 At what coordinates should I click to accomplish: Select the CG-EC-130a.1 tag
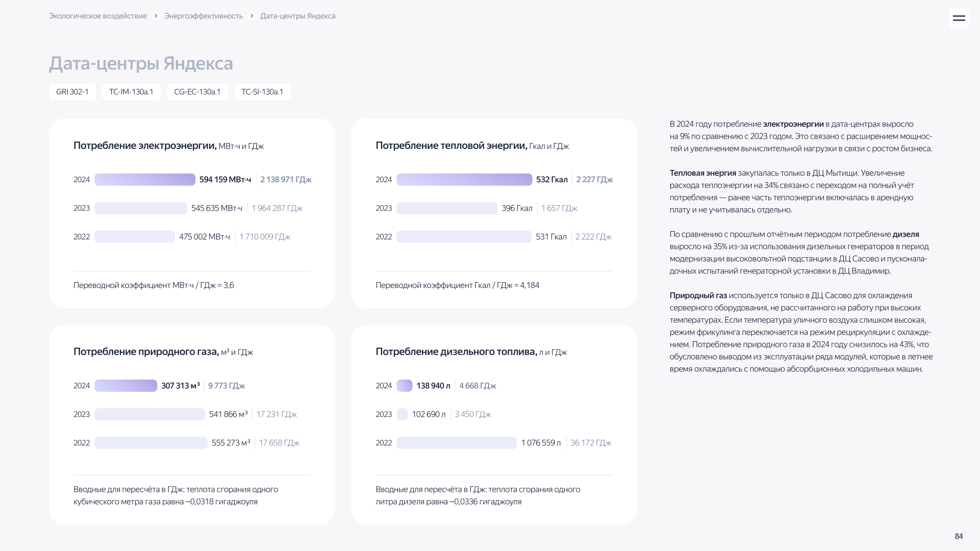pyautogui.click(x=197, y=92)
